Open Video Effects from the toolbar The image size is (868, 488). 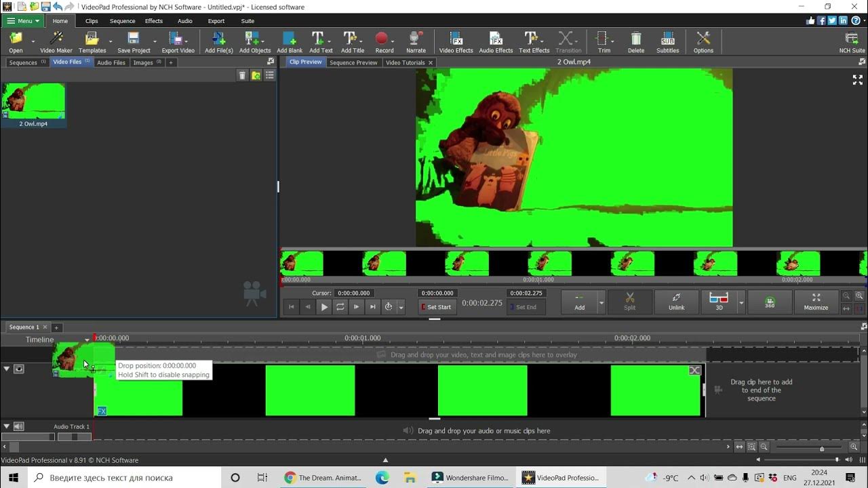coord(456,42)
